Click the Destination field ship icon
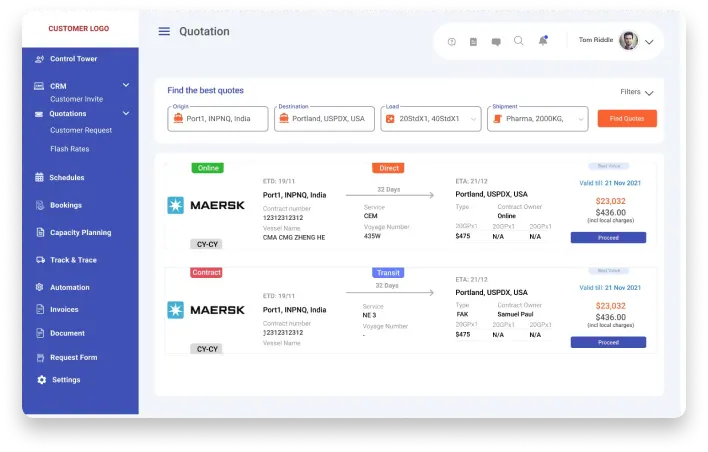Viewport: 708px width, 452px height. coord(284,118)
